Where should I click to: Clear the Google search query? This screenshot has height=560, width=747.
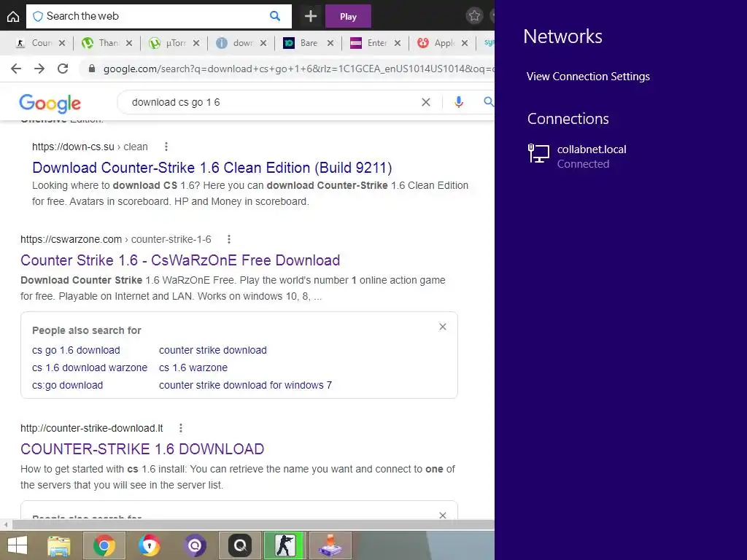point(426,102)
